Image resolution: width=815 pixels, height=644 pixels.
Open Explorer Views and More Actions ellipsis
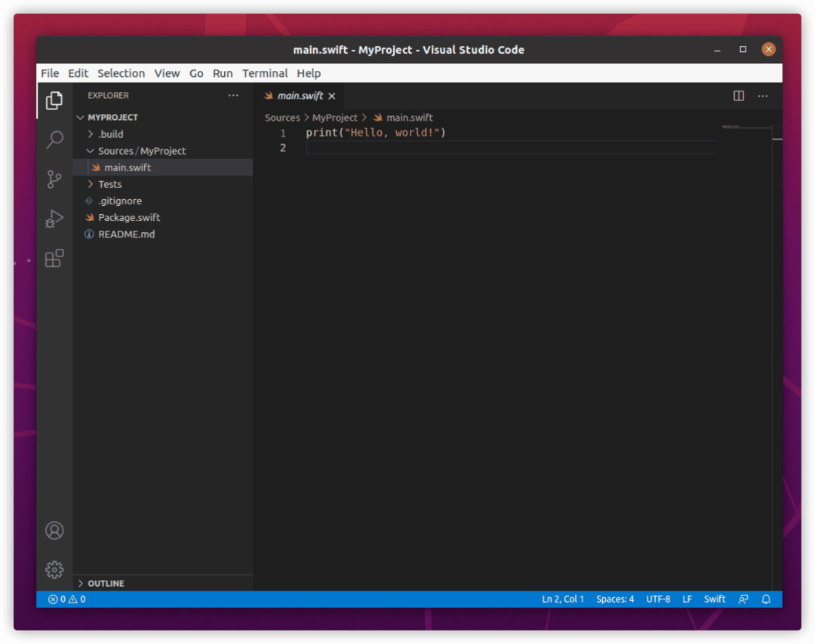pos(233,96)
